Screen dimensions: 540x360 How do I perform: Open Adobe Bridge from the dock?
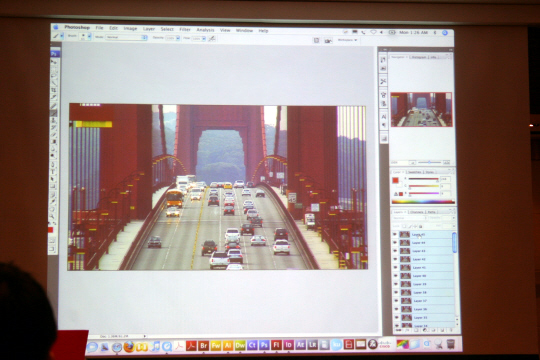[x=204, y=345]
